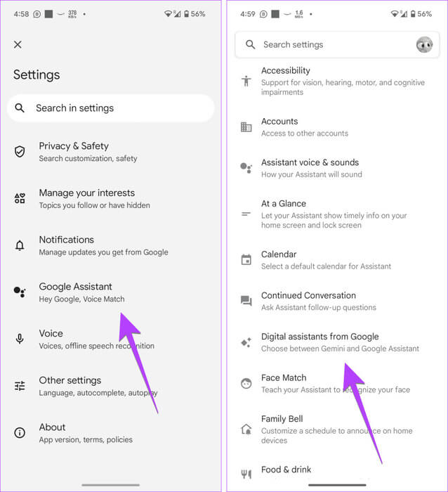This screenshot has height=492, width=448.
Task: Open Food & drink settings
Action: [x=337, y=471]
